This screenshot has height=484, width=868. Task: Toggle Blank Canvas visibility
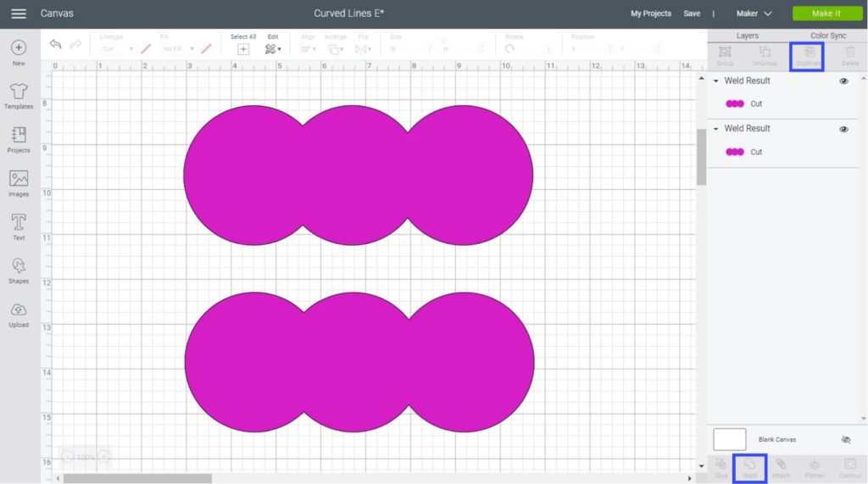845,440
